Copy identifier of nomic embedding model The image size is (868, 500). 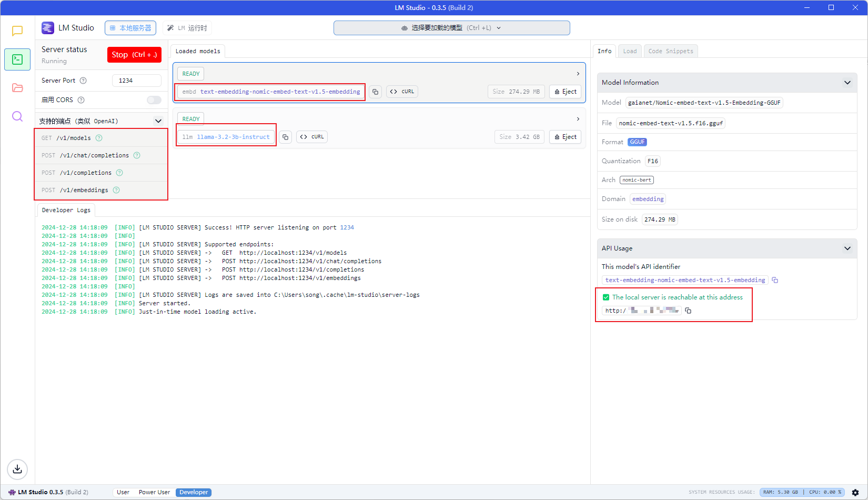tap(375, 92)
